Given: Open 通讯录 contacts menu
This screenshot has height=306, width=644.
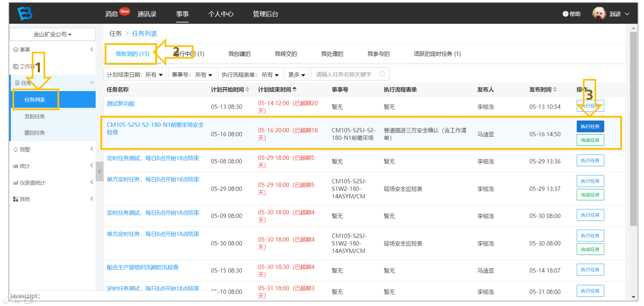Looking at the screenshot, I should point(147,14).
